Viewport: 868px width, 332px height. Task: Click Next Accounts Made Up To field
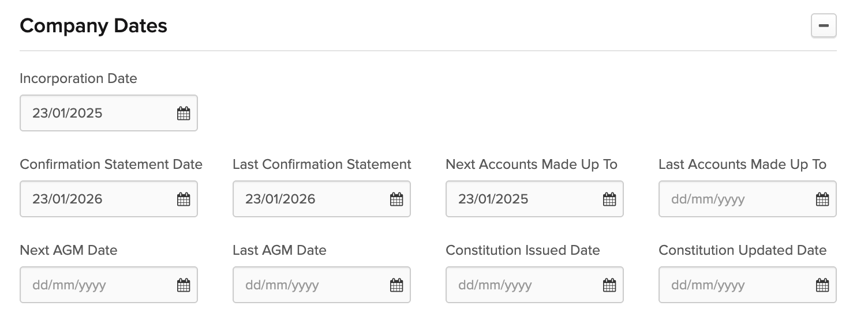coord(534,199)
